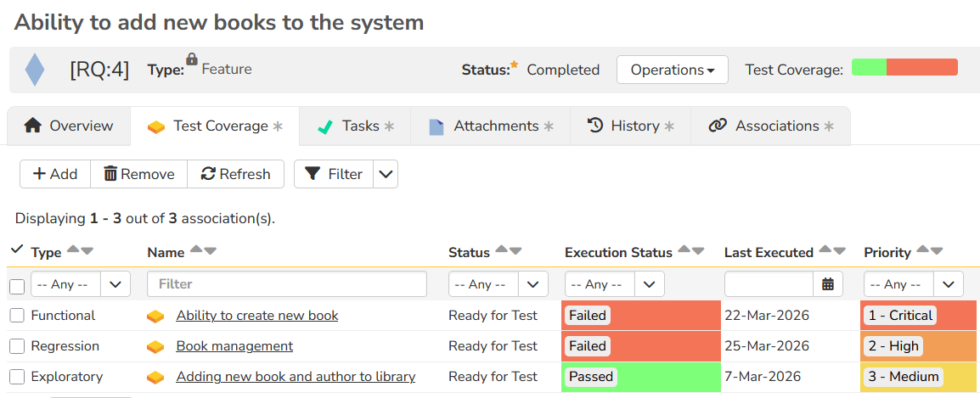Screen dimensions: 980x398
Task: Sort Last Executed column descending
Action: [839, 251]
